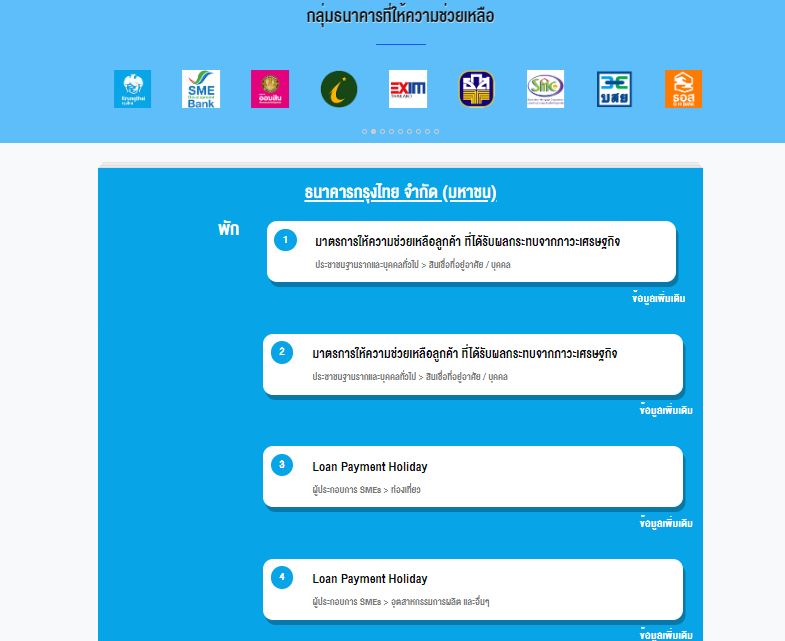The width and height of the screenshot is (785, 641).
Task: Click the orange ธอส bank logo
Action: [683, 89]
